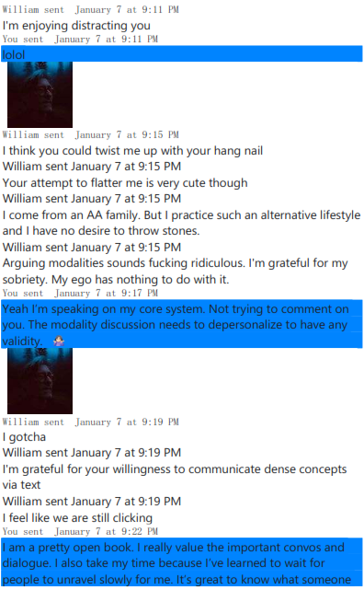Click 'William sent January 7 at 9:11 PM' header

tap(90, 9)
